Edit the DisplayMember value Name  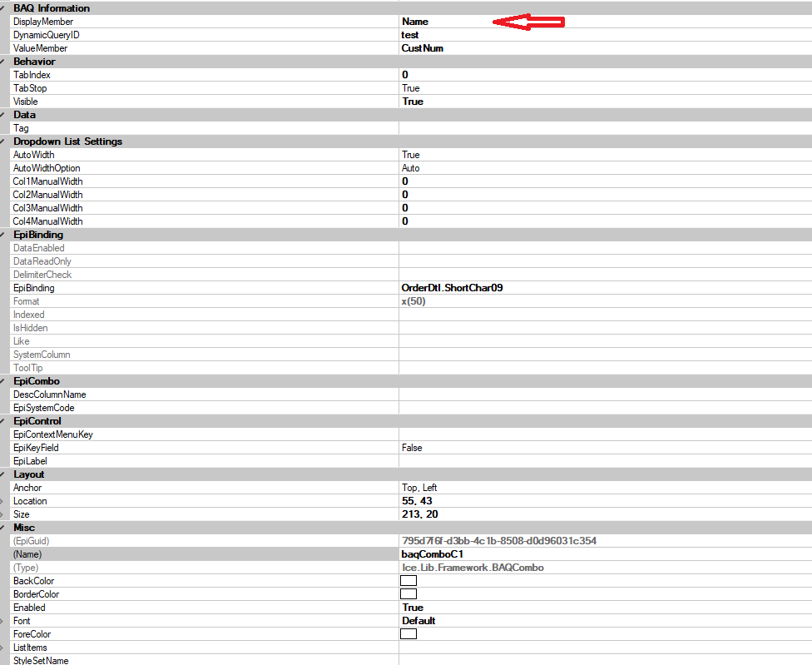[x=415, y=22]
